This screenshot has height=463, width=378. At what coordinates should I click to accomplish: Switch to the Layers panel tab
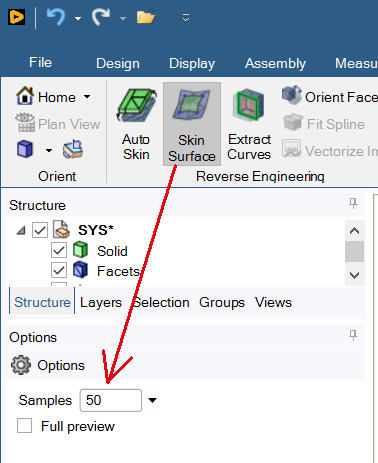point(101,302)
